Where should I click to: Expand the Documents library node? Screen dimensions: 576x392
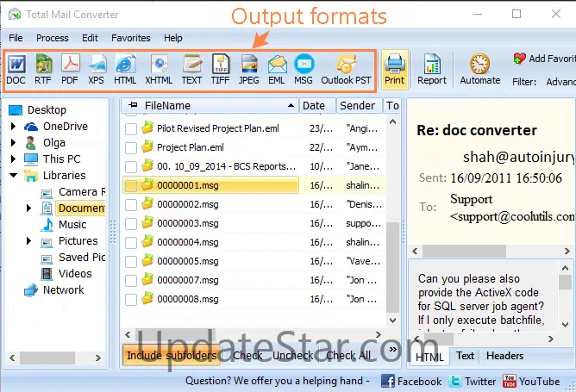tap(28, 208)
